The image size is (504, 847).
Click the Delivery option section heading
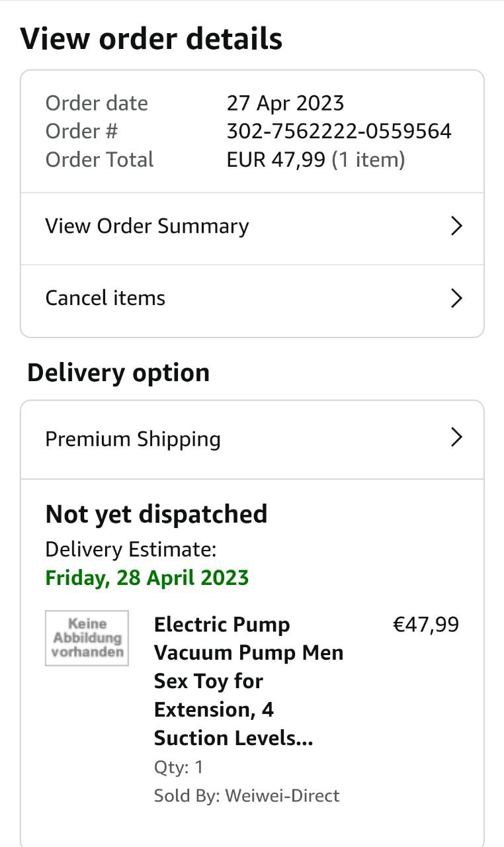118,373
